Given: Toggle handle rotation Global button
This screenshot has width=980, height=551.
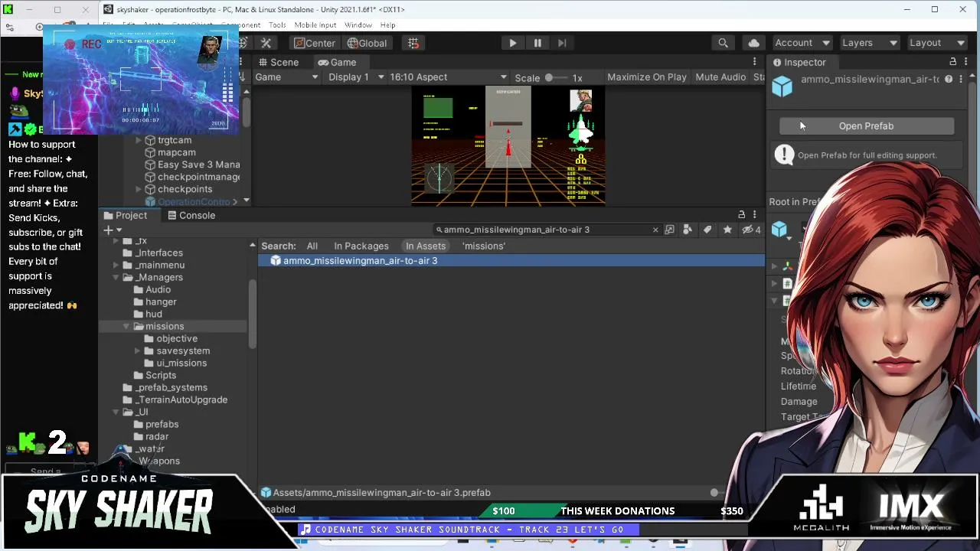Looking at the screenshot, I should coord(367,43).
